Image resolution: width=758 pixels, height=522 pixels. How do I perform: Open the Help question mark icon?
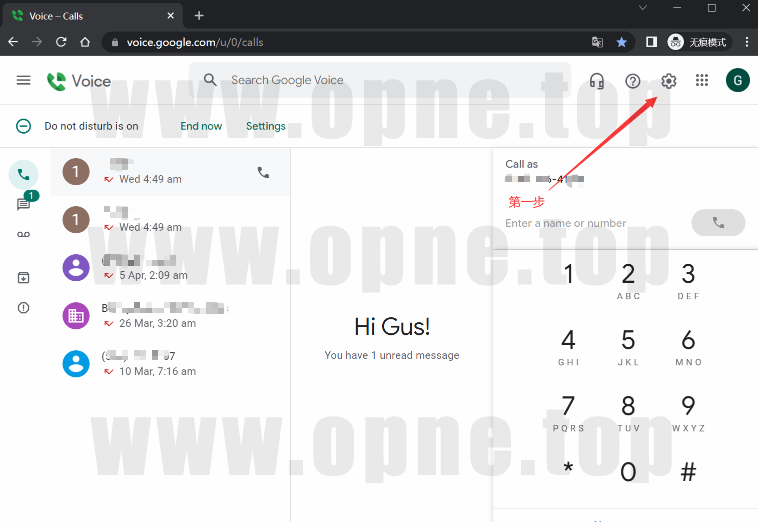pos(633,81)
